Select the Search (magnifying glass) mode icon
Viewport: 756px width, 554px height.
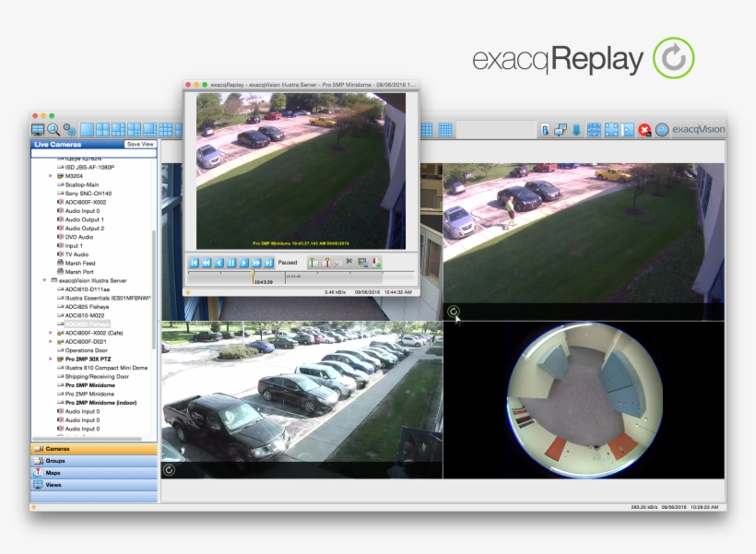(x=53, y=128)
